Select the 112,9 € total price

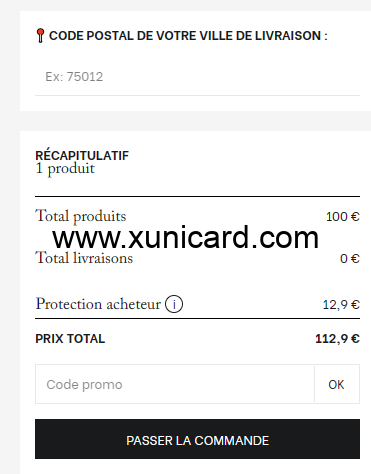pos(337,339)
